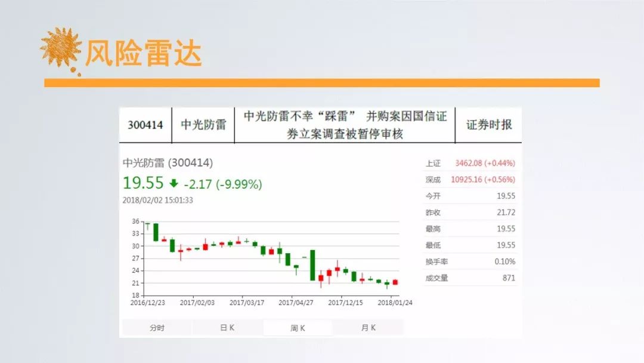Click the 最高 row label
The height and width of the screenshot is (363, 644).
tap(433, 229)
